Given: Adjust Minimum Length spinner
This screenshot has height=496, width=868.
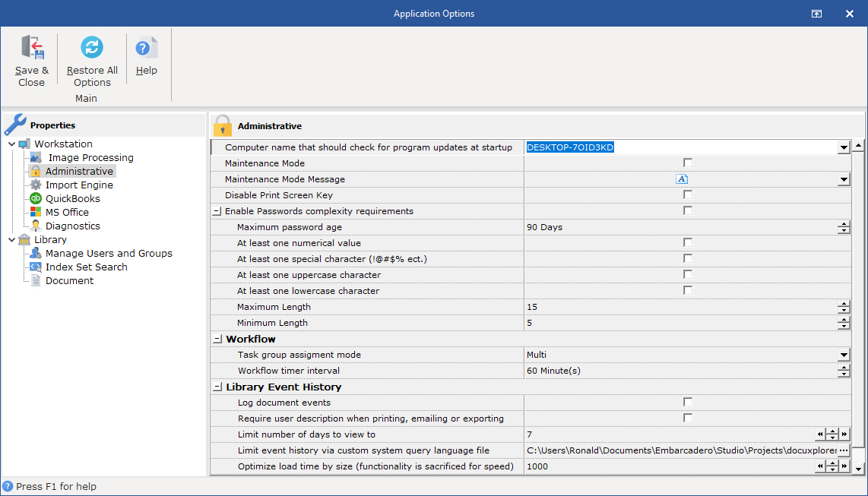Looking at the screenshot, I should click(x=844, y=323).
